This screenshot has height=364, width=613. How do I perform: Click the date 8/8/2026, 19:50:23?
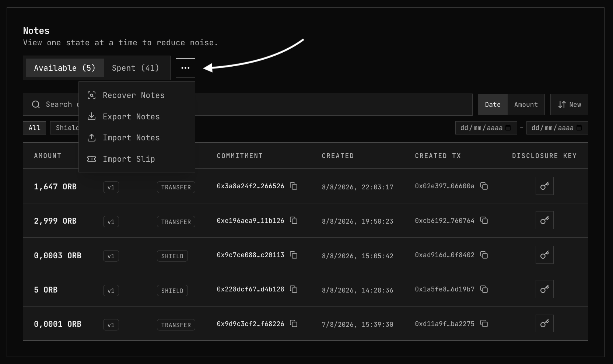pyautogui.click(x=358, y=221)
